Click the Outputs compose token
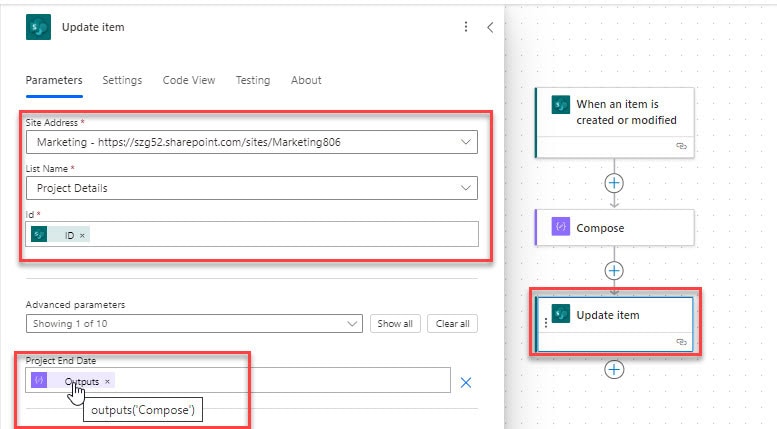This screenshot has width=777, height=429. 73,380
